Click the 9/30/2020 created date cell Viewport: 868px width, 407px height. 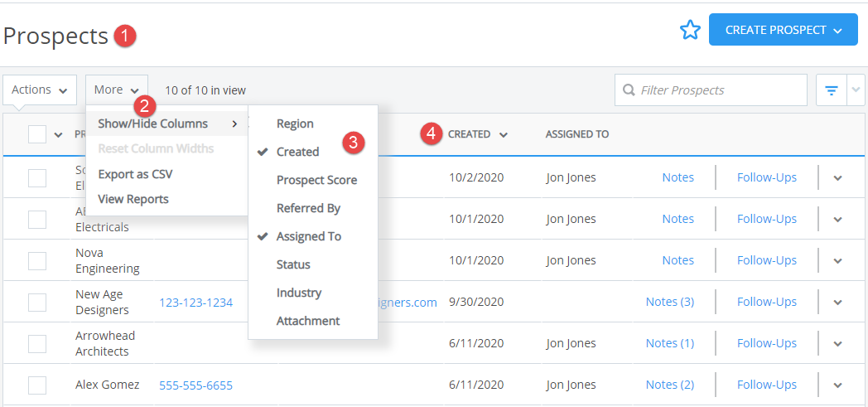pos(476,302)
